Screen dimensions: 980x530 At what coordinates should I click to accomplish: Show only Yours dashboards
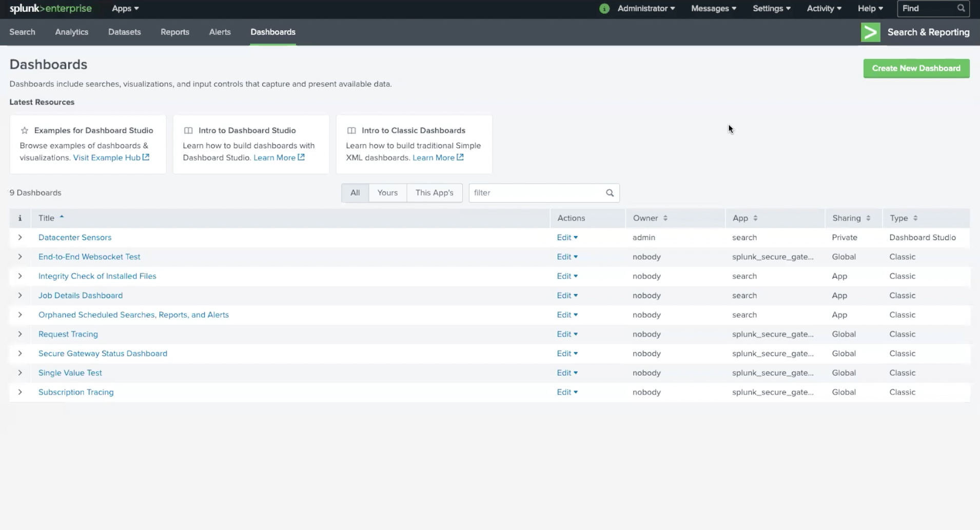point(387,193)
